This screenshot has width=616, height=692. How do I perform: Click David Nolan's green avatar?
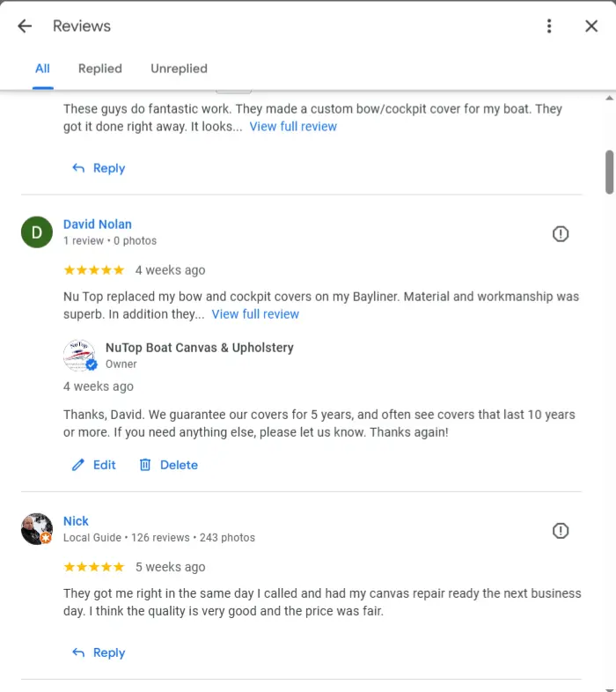pyautogui.click(x=37, y=232)
